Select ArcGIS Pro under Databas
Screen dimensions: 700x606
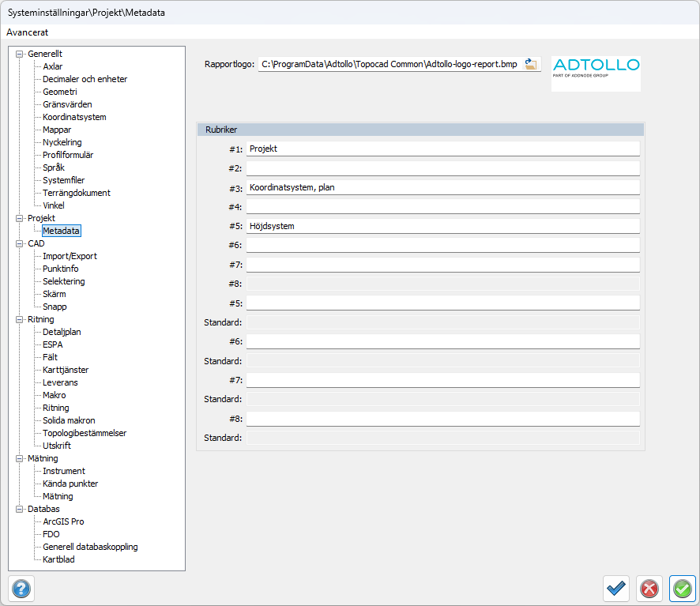(x=63, y=521)
